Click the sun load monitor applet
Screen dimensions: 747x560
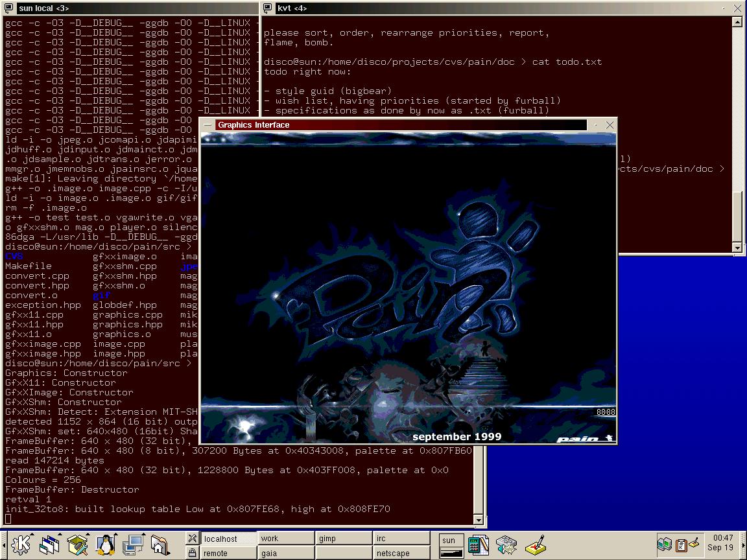[x=450, y=546]
